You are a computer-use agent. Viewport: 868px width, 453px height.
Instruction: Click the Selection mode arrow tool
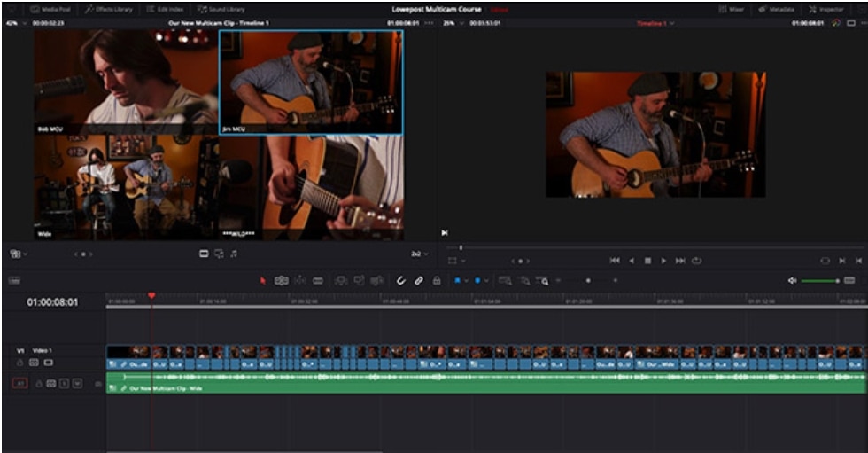(x=263, y=281)
